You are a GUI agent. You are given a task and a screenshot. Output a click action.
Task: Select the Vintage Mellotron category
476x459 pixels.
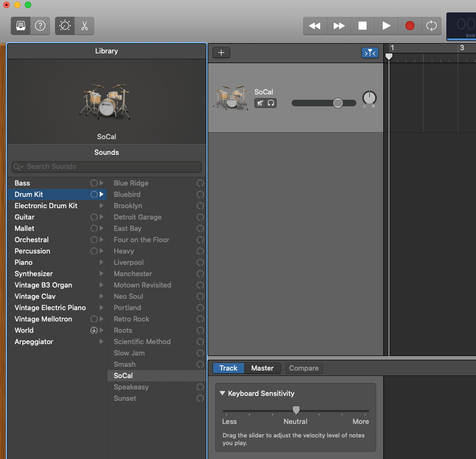click(57, 319)
